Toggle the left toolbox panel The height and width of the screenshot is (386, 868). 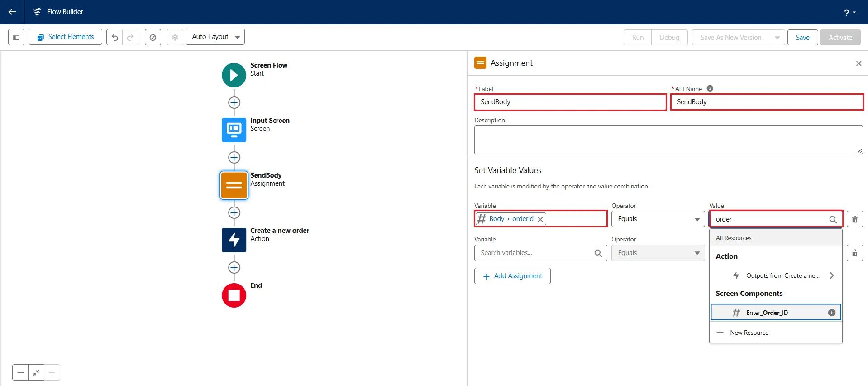coord(16,37)
